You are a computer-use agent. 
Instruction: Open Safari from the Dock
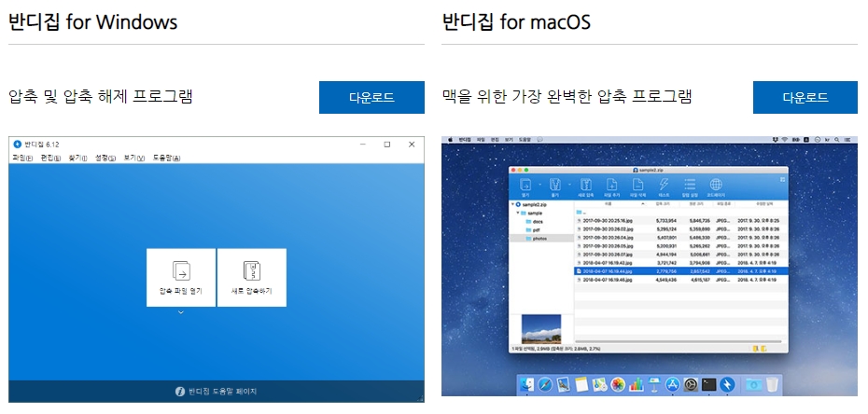tap(545, 385)
